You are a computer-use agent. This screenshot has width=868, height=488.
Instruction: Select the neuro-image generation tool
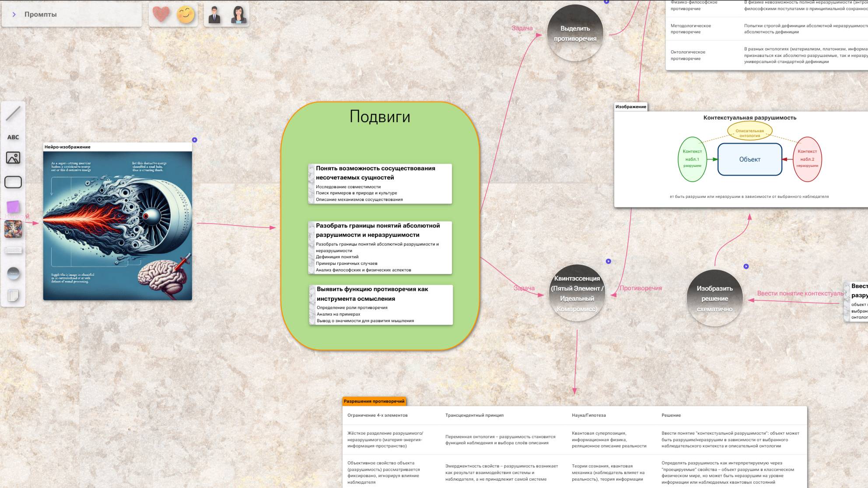[x=13, y=229]
